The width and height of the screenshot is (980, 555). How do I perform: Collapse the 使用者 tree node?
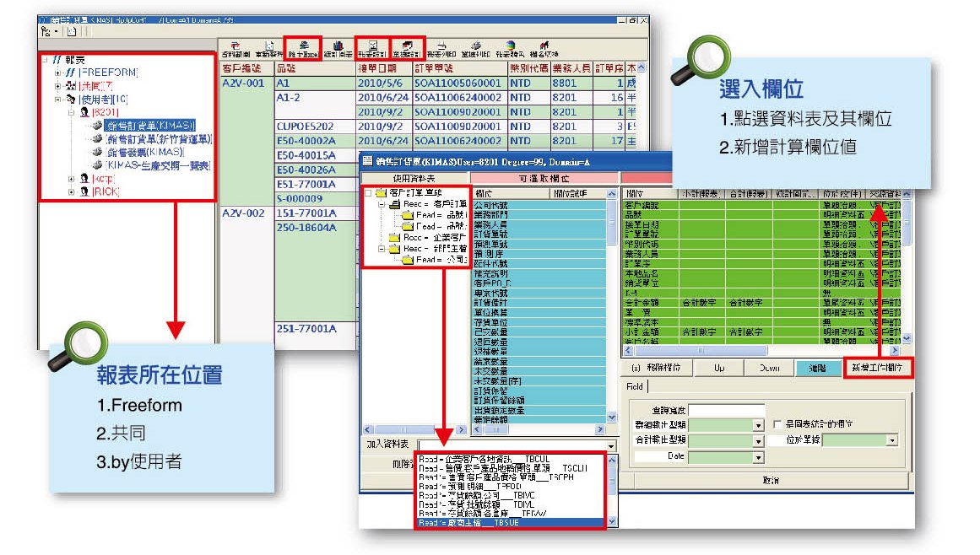(58, 99)
